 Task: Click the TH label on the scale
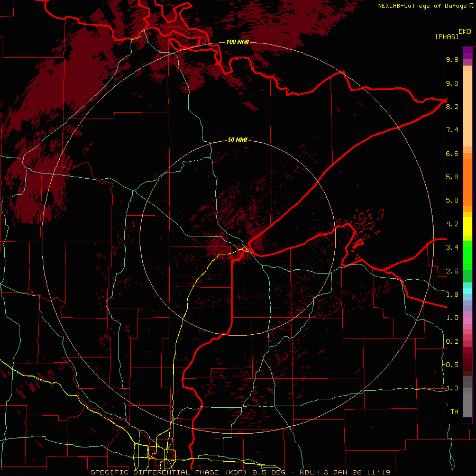click(x=454, y=412)
